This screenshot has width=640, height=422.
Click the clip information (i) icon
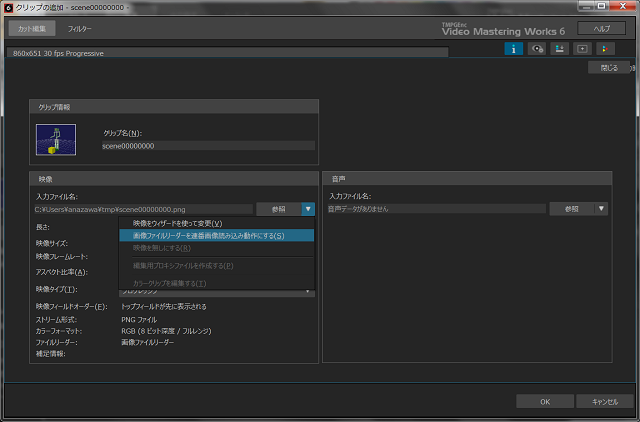click(513, 48)
